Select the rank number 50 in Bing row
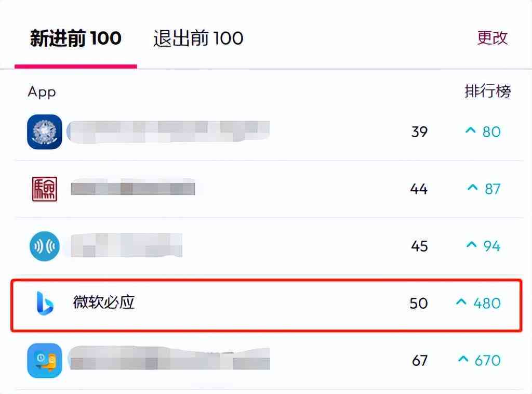The width and height of the screenshot is (532, 394). click(x=419, y=304)
